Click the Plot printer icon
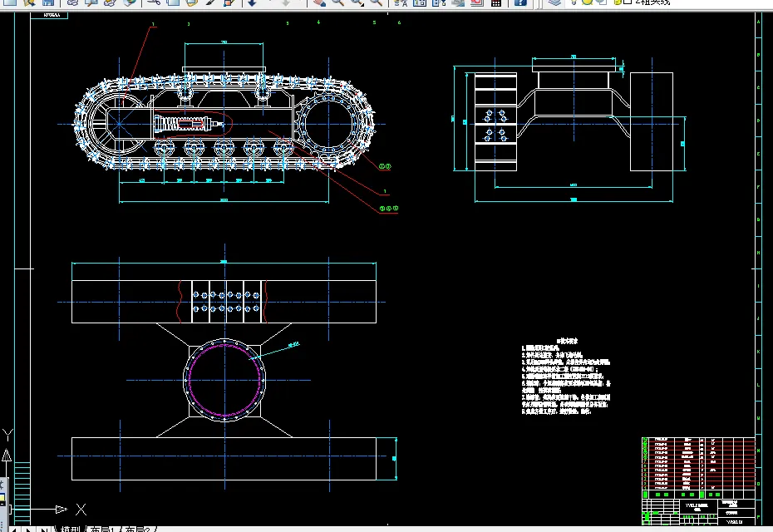 pyautogui.click(x=72, y=2)
